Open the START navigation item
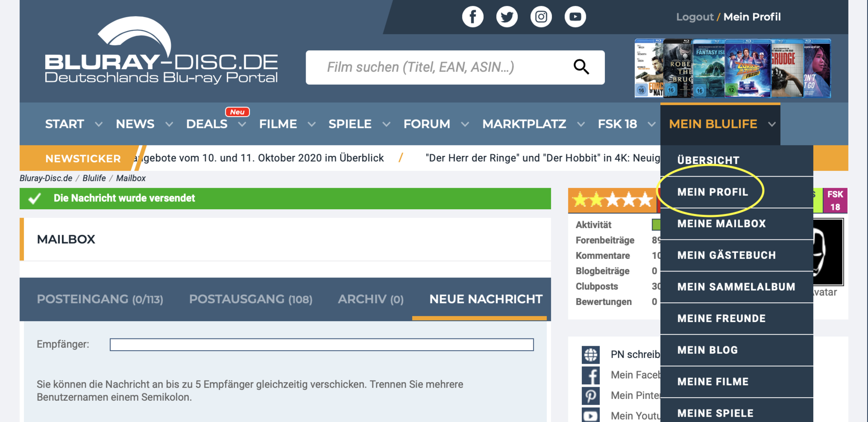The height and width of the screenshot is (422, 868). click(65, 124)
